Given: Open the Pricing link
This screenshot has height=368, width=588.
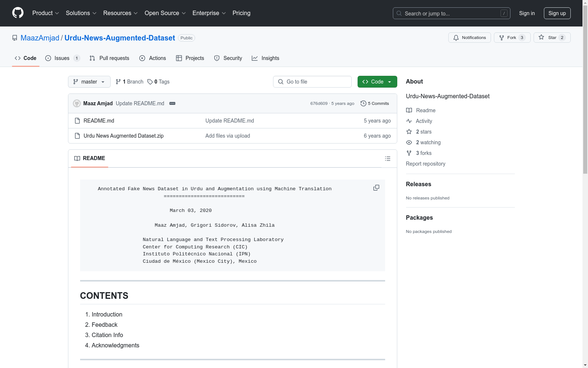Looking at the screenshot, I should (x=241, y=13).
